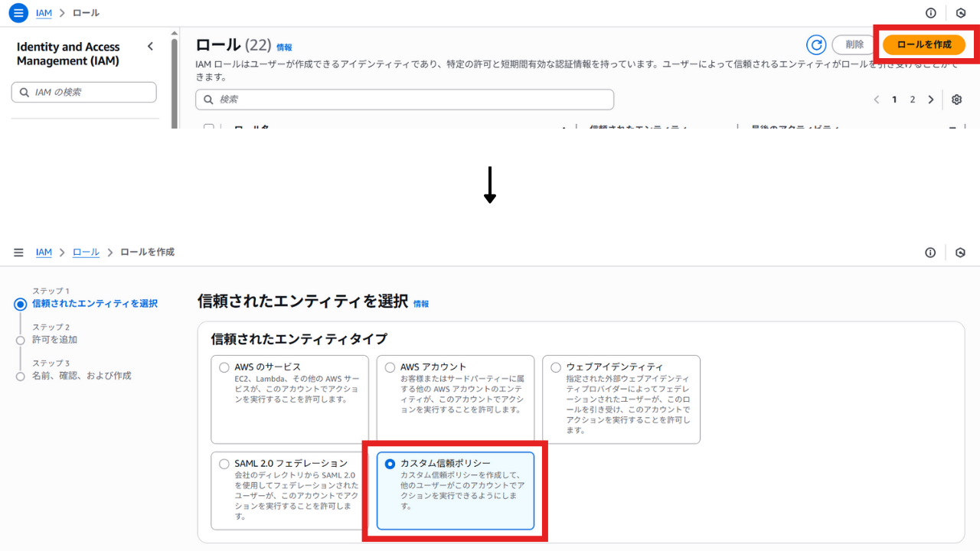Go to step 3 名前、確認、および作成 in wizard
980x551 pixels.
coord(81,376)
